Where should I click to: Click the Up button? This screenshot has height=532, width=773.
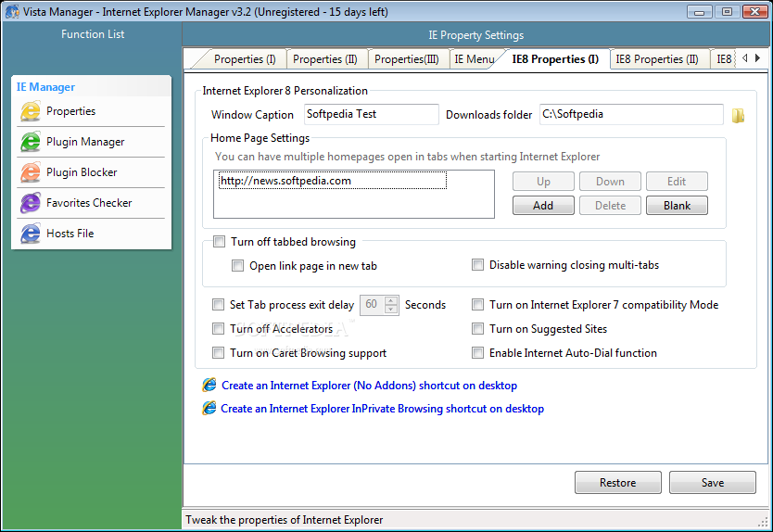[x=543, y=182]
